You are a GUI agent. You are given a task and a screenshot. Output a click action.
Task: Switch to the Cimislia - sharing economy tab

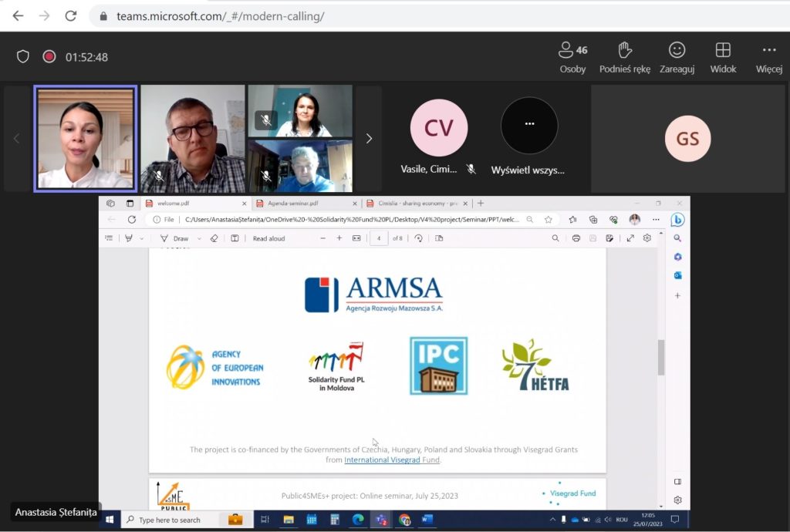tap(417, 204)
